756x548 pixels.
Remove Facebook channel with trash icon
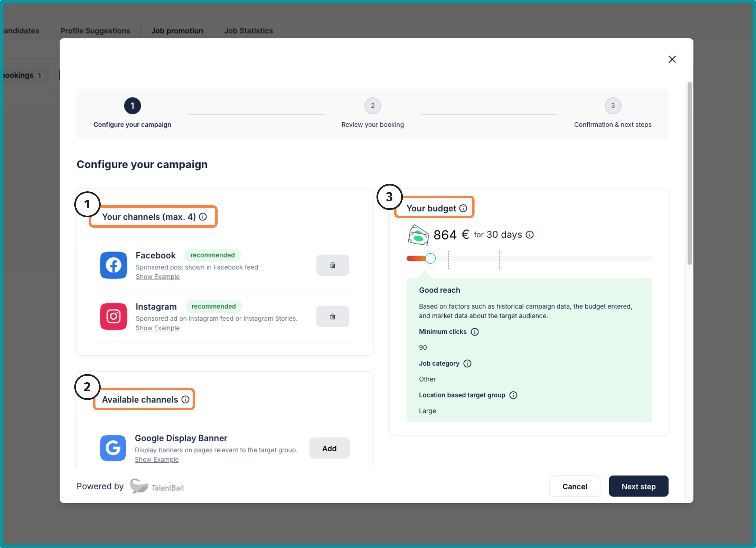click(x=332, y=265)
